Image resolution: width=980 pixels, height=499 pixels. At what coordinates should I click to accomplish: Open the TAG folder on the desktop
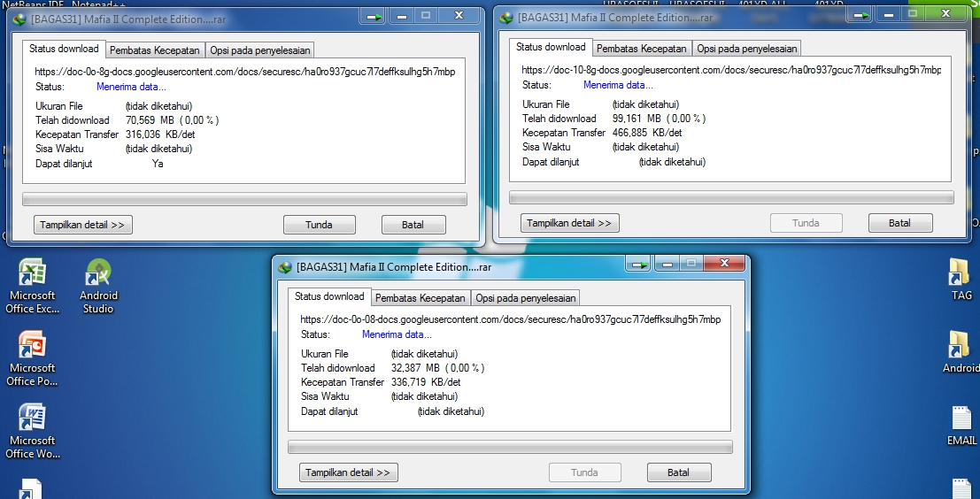point(961,280)
